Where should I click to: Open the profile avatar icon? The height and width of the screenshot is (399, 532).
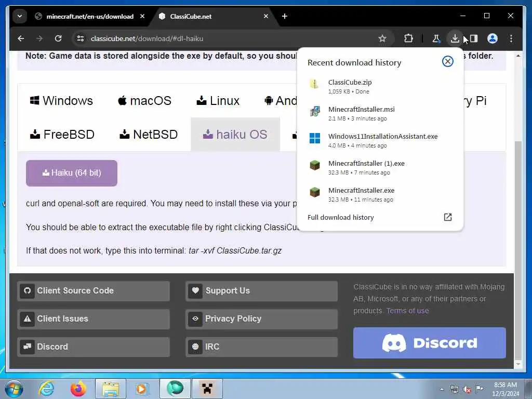pos(493,38)
